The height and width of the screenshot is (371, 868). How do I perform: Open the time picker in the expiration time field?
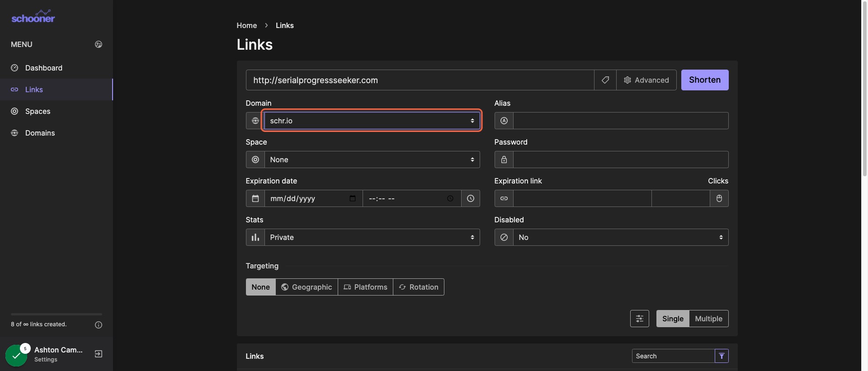point(450,198)
